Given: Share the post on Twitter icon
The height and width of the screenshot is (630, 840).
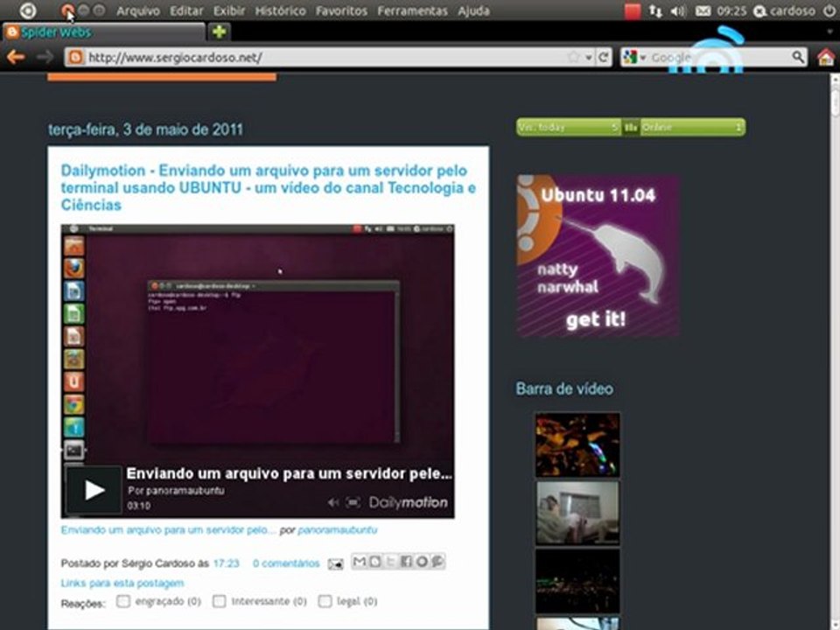Looking at the screenshot, I should click(390, 562).
